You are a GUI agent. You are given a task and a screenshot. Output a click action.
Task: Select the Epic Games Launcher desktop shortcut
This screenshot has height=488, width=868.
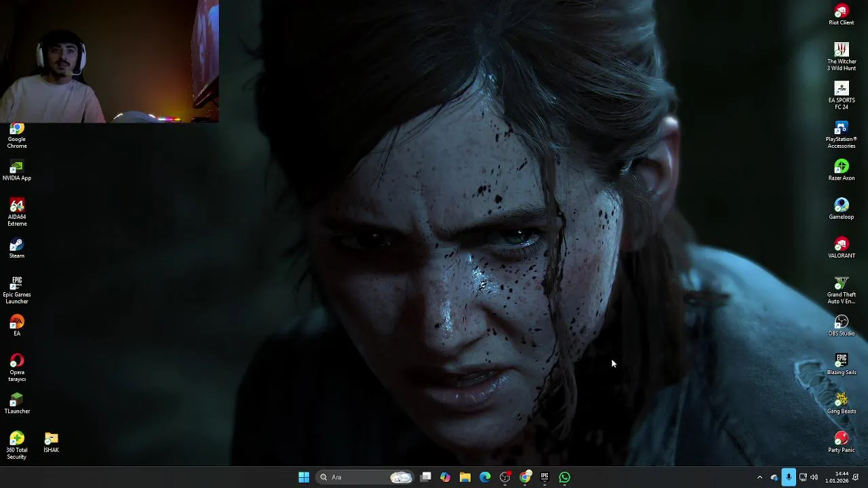[x=17, y=290]
